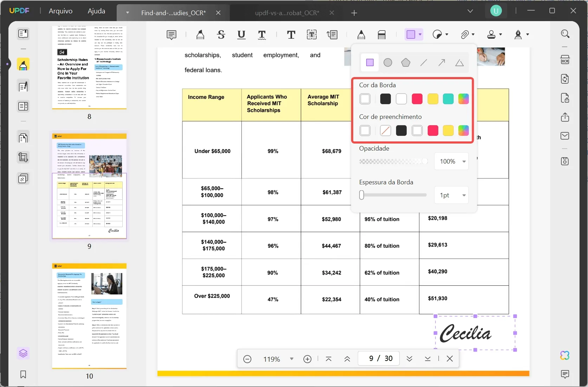This screenshot has width=588, height=387.
Task: Zoom in with the plus button
Action: click(308, 359)
